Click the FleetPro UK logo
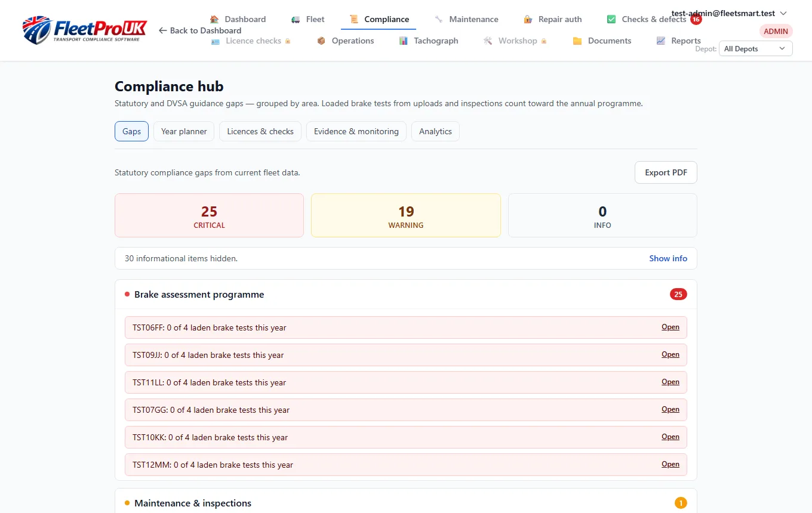This screenshot has height=513, width=812. pyautogui.click(x=85, y=30)
